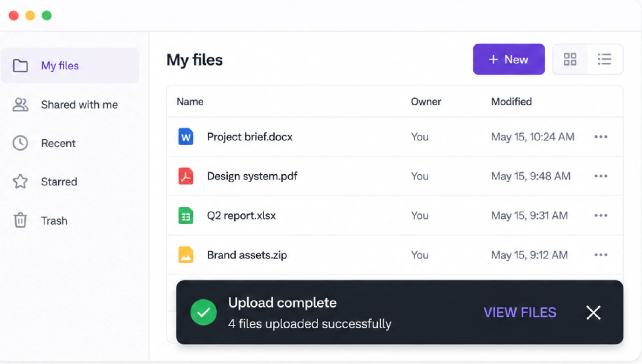Select My files in the sidebar

pyautogui.click(x=70, y=65)
